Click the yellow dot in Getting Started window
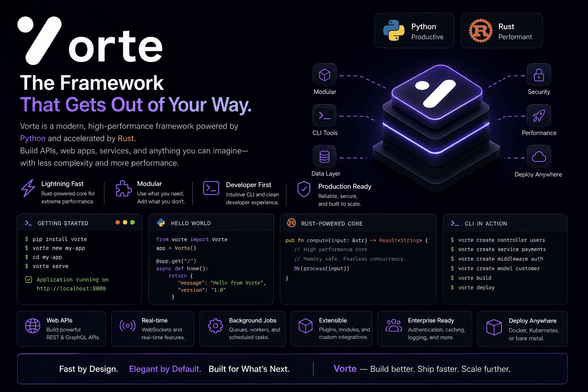This screenshot has height=392, width=588. point(125,222)
